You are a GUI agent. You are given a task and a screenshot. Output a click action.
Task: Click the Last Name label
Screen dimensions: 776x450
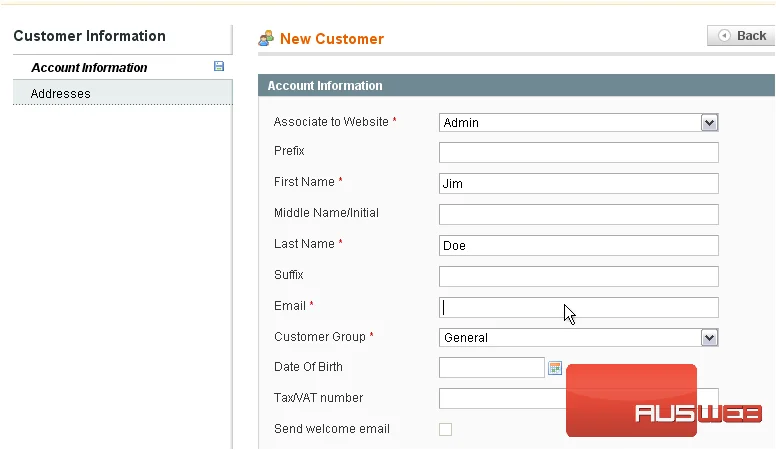[x=304, y=244]
